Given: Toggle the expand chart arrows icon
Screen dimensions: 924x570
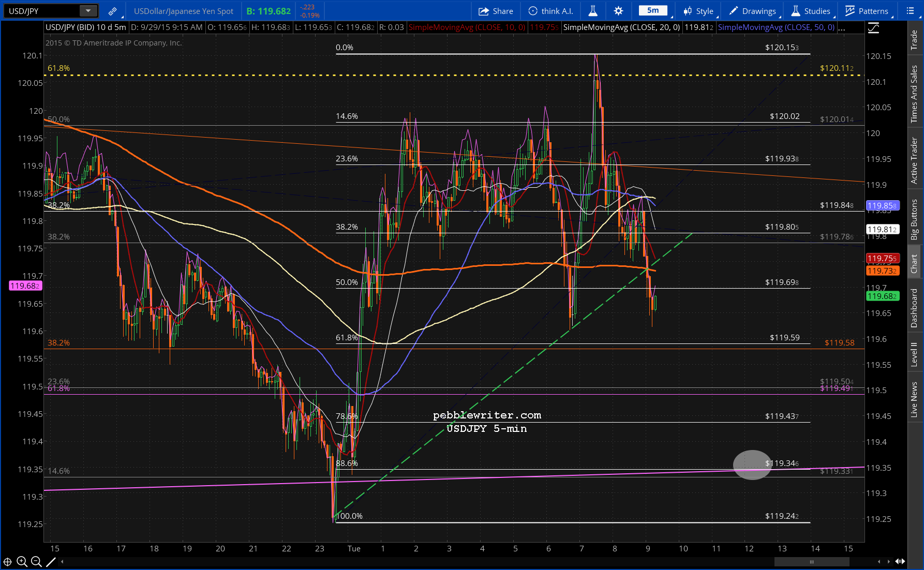Looking at the screenshot, I should click(900, 561).
